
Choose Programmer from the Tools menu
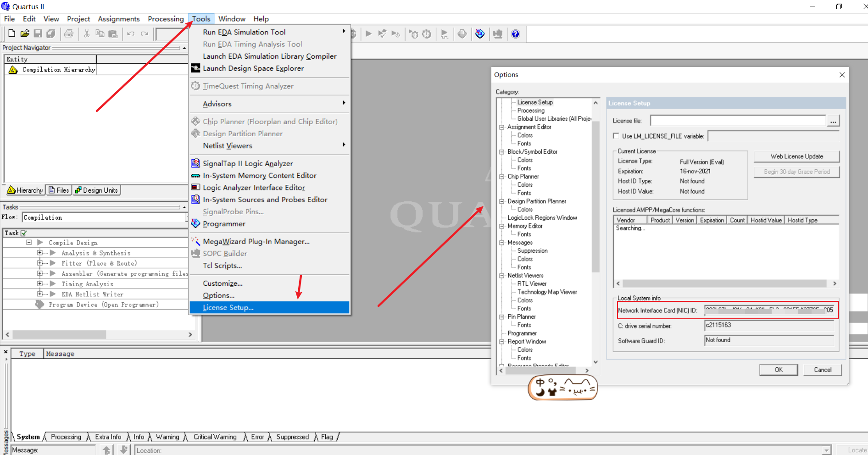click(270, 224)
